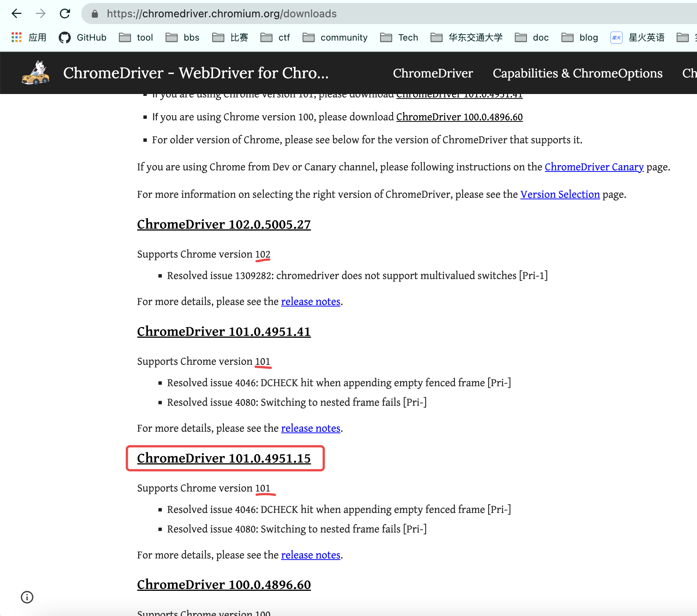697x616 pixels.
Task: Open the ctf bookmarks folder
Action: (275, 37)
